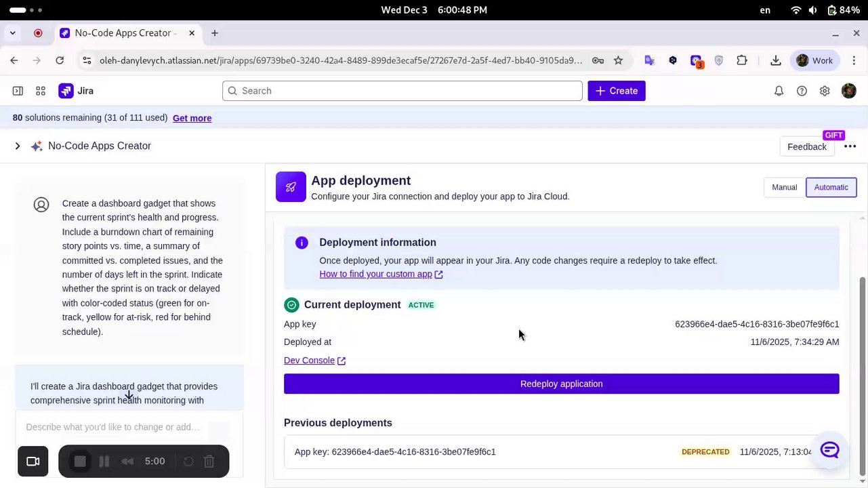
Task: Open the Jira user profile avatar
Action: [848, 91]
